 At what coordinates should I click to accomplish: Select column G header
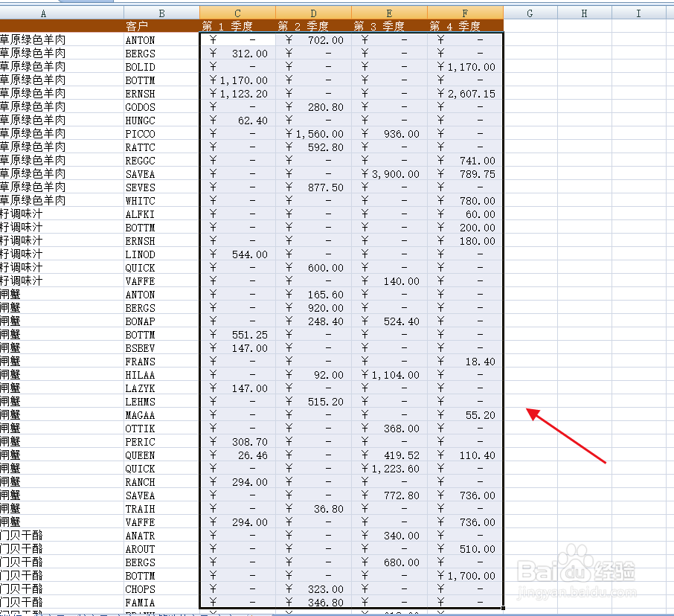pos(530,13)
